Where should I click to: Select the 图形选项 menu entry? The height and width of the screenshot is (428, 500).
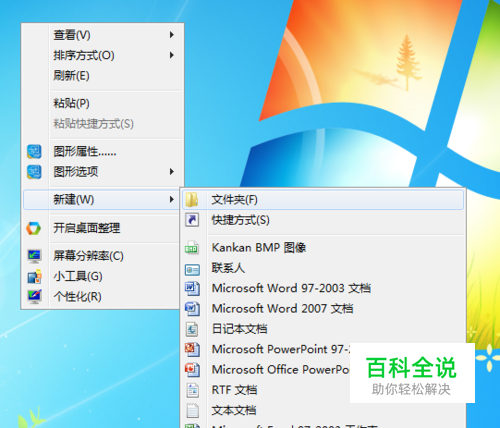(103, 172)
